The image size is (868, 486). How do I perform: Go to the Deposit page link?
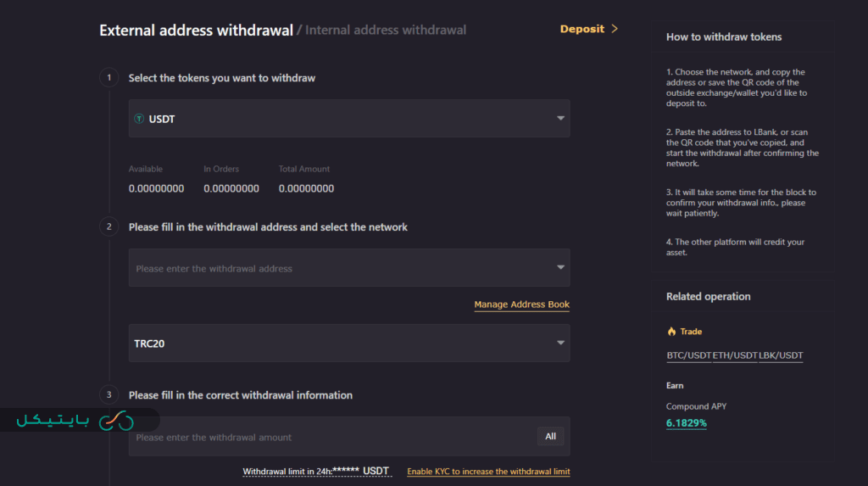point(581,29)
